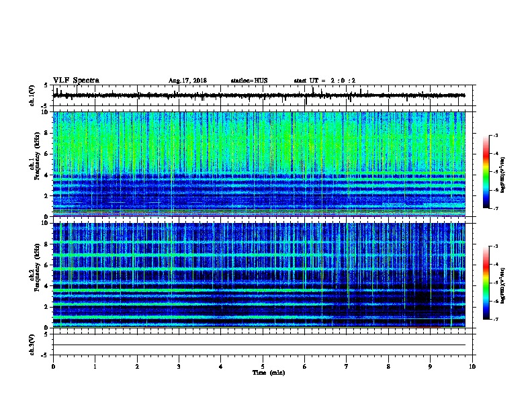Click the "VLF Spectra" plot title
The height and width of the screenshot is (411, 532).
tap(76, 81)
